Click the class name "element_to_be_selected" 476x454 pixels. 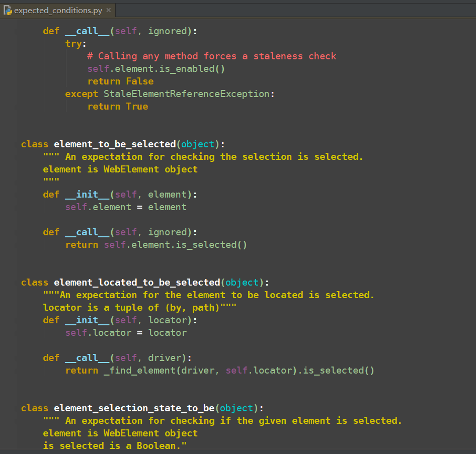pyautogui.click(x=115, y=144)
